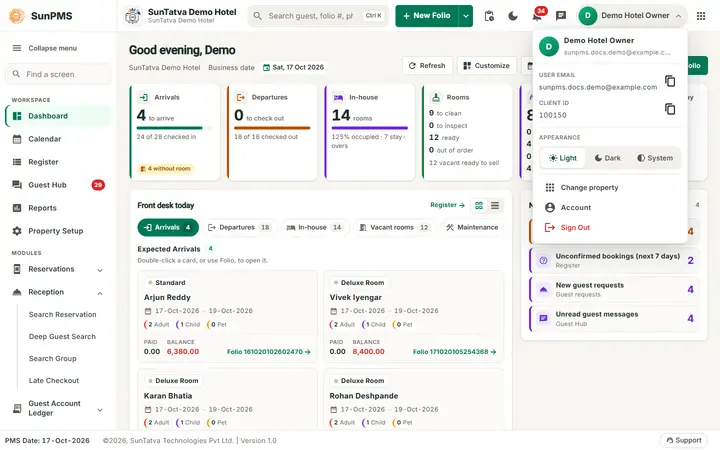The width and height of the screenshot is (720, 450).
Task: Copy the user email address
Action: pos(670,81)
